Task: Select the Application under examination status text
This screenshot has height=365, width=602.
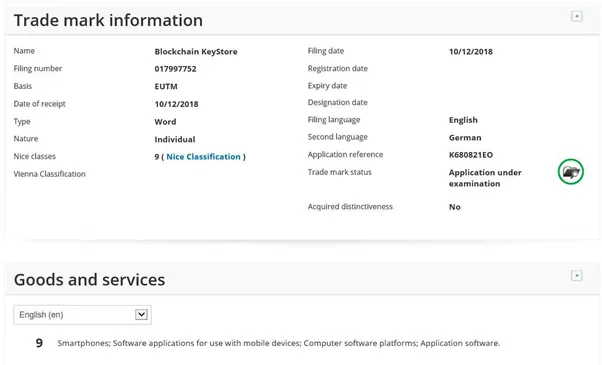Action: (x=485, y=178)
